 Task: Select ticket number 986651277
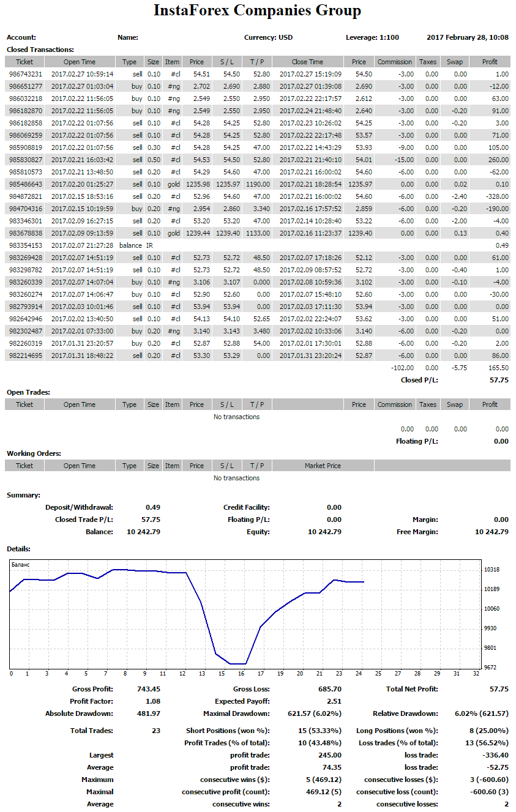pos(26,86)
